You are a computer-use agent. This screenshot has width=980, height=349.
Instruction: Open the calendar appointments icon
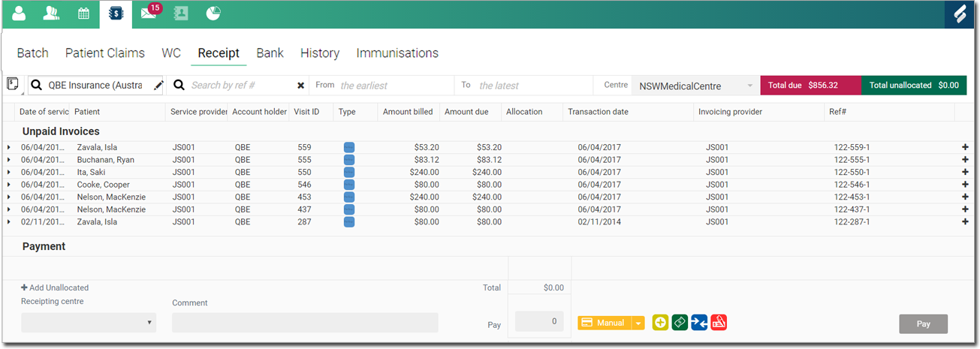[x=83, y=13]
